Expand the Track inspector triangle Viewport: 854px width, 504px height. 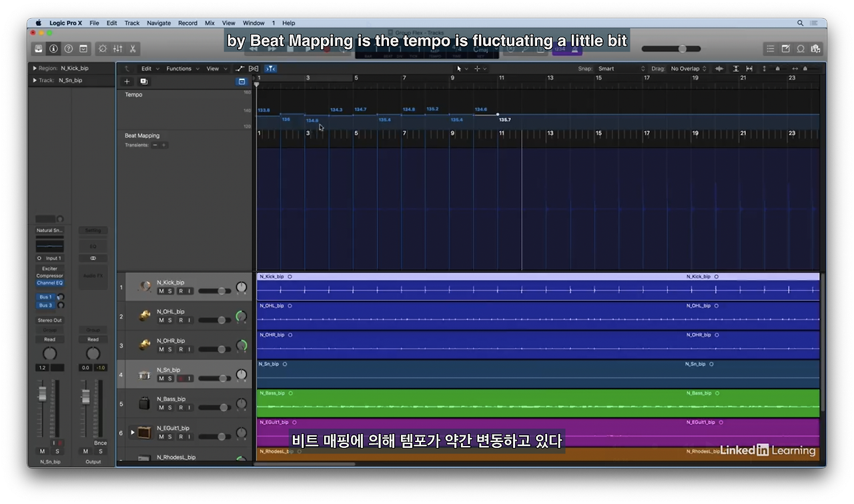pos(35,80)
